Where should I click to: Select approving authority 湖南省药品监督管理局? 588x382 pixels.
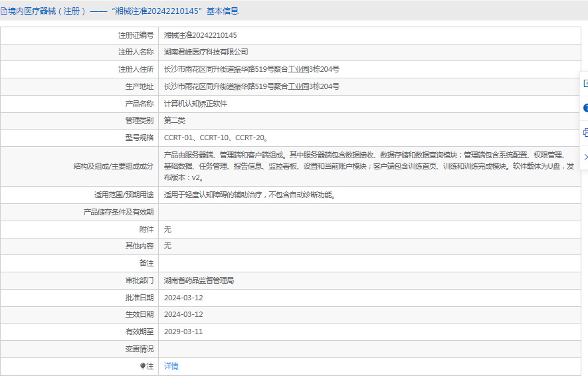click(199, 280)
